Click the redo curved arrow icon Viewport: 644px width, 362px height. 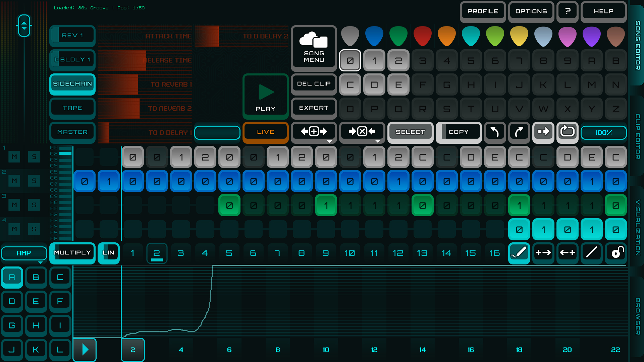519,132
